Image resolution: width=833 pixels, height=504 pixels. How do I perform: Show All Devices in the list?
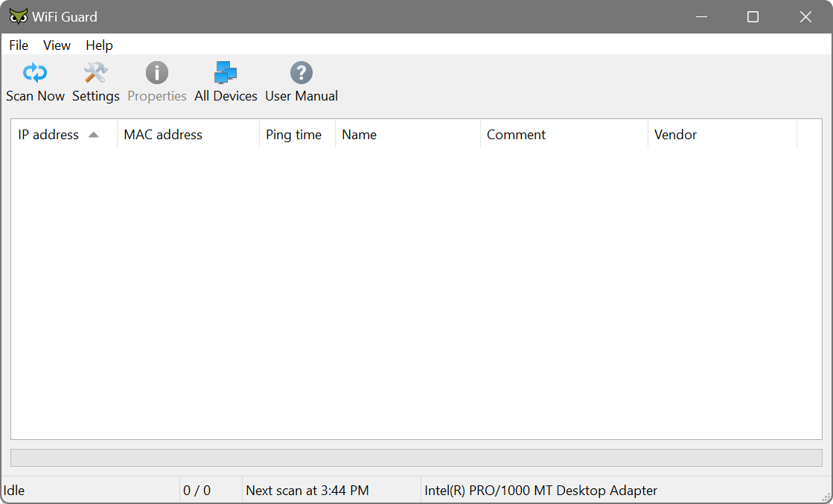tap(226, 82)
